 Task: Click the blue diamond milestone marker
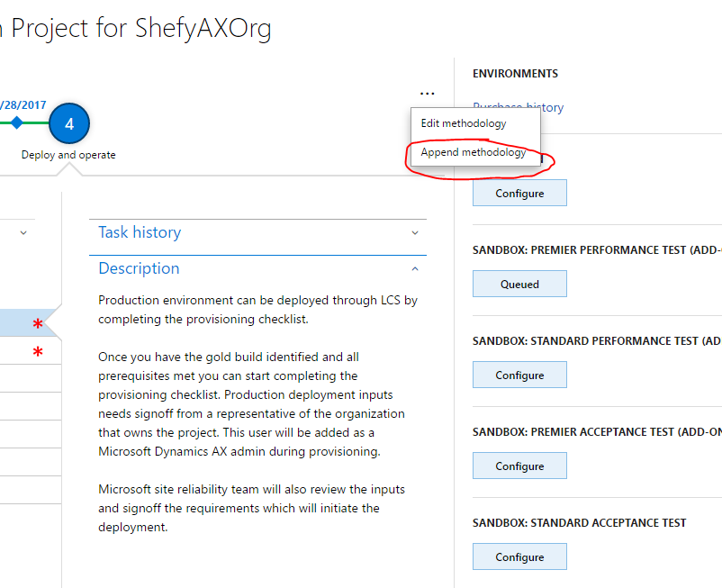coord(16,122)
